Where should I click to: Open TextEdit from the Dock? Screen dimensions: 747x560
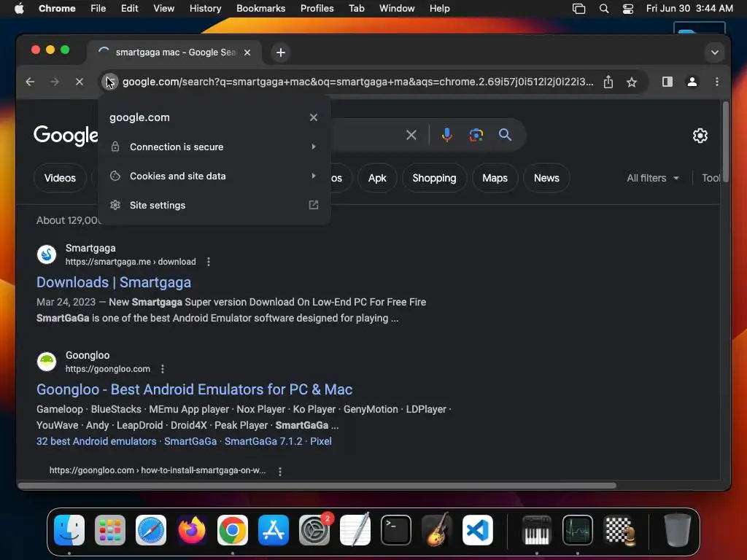[355, 529]
